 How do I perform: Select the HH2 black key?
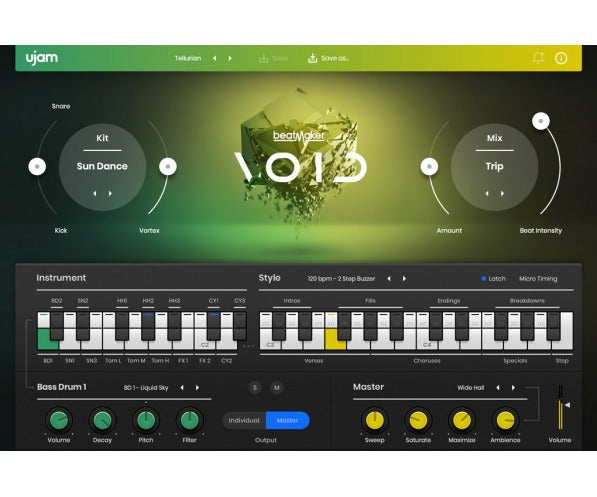148,326
